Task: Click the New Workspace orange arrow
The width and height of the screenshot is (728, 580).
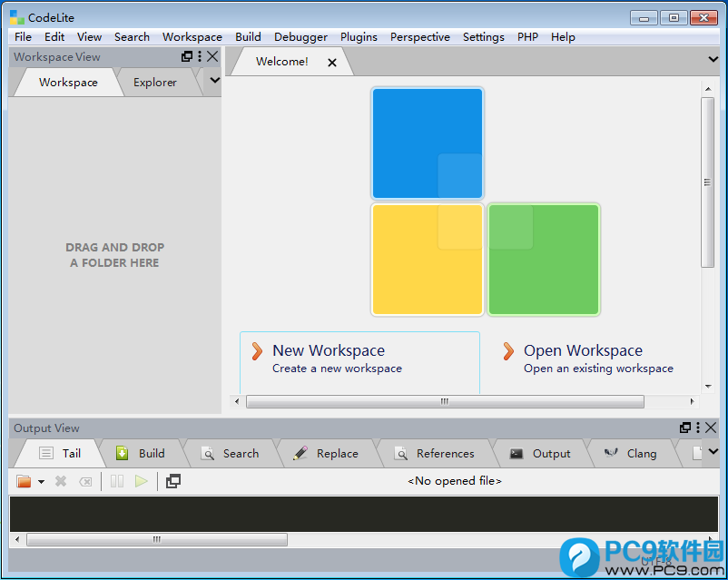Action: tap(257, 351)
